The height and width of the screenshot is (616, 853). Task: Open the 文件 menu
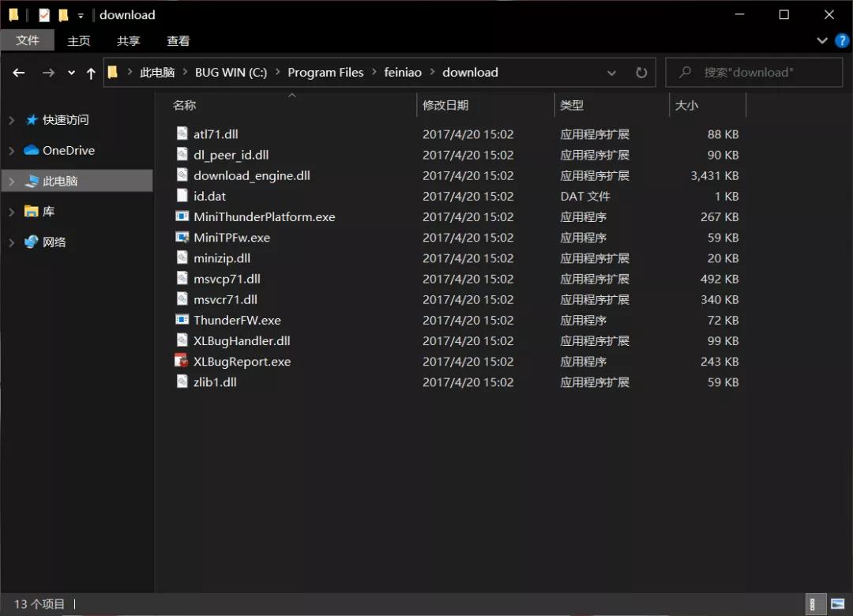28,40
